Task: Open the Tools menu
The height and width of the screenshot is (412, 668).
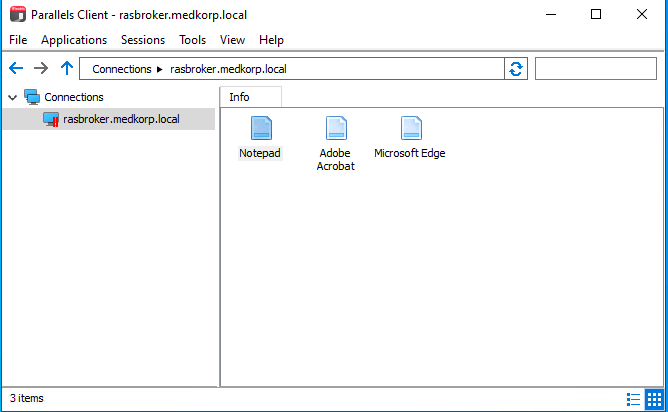Action: pos(193,40)
